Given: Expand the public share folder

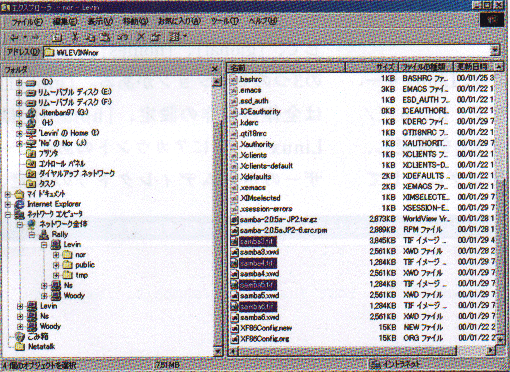Looking at the screenshot, I should tap(56, 265).
